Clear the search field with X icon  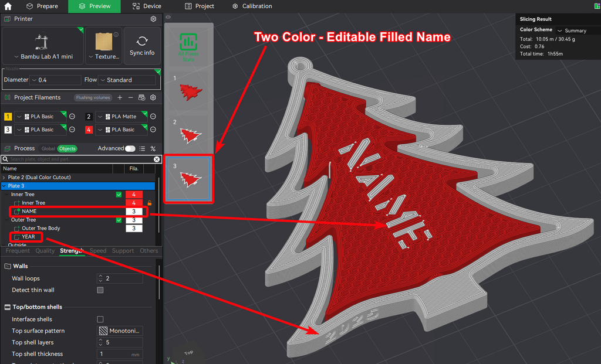tap(157, 159)
